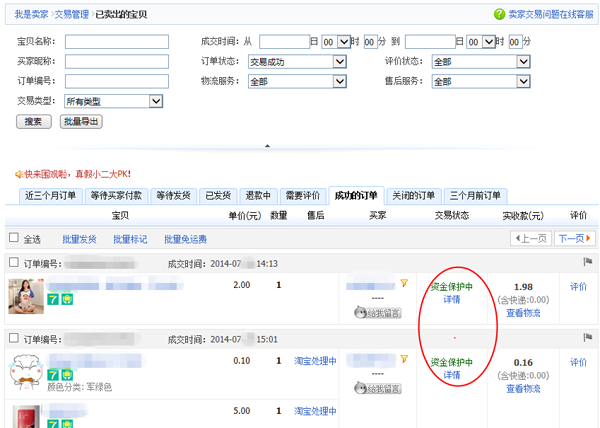Check the 全选 select-all checkbox
Screen dimensions: 600x428
pos(14,238)
